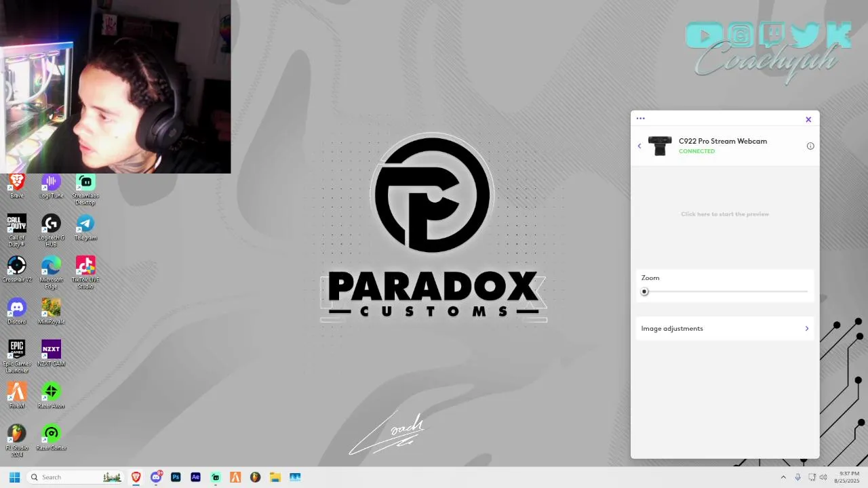Image resolution: width=868 pixels, height=488 pixels.
Task: Open the volume speaker tray icon
Action: (823, 477)
